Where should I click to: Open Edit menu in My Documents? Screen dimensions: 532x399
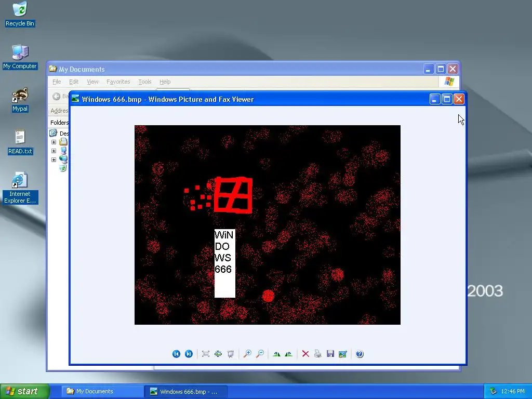point(74,82)
